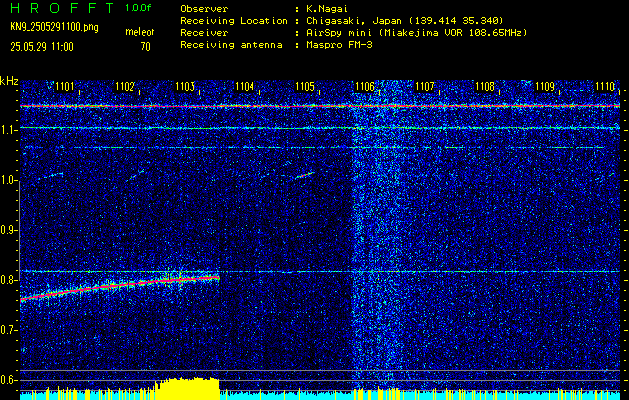Click the 1108 time marker

tap(485, 86)
